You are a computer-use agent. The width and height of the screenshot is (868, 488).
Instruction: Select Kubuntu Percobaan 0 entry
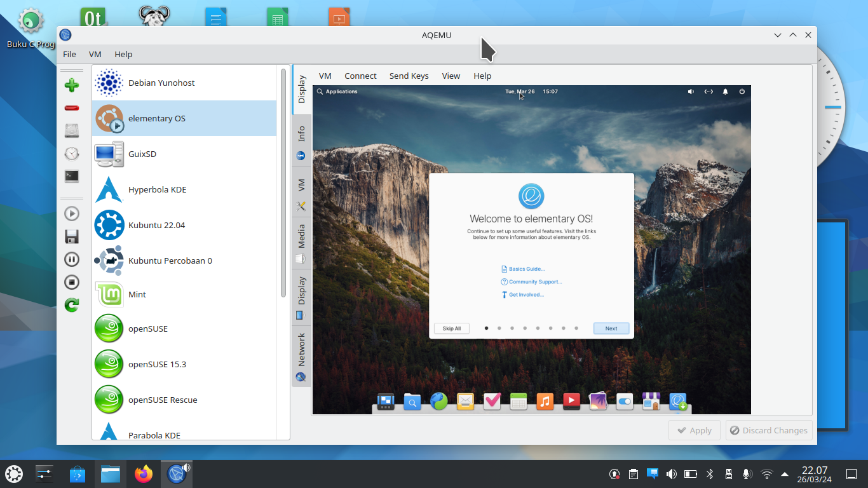(x=184, y=261)
